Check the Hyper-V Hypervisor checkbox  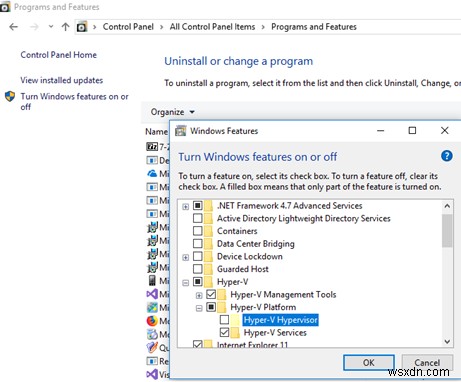pos(224,320)
